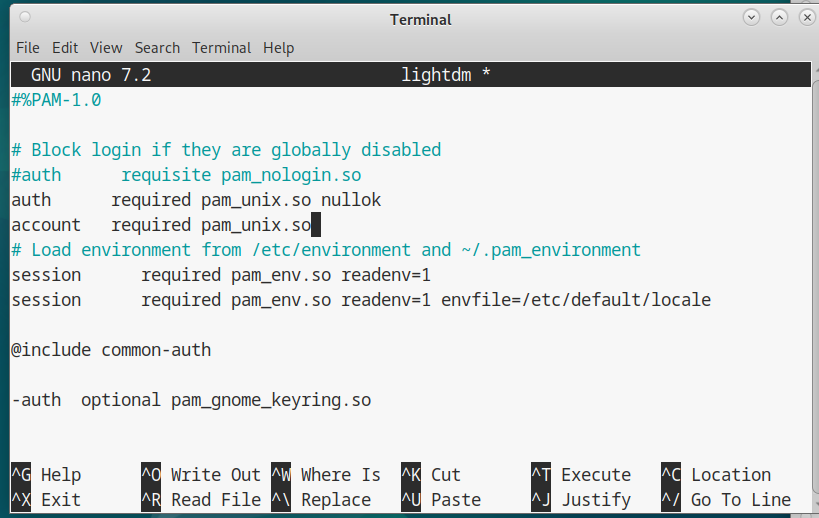Click the ^O Write Out shortcut label
This screenshot has width=819, height=518.
pyautogui.click(x=200, y=475)
